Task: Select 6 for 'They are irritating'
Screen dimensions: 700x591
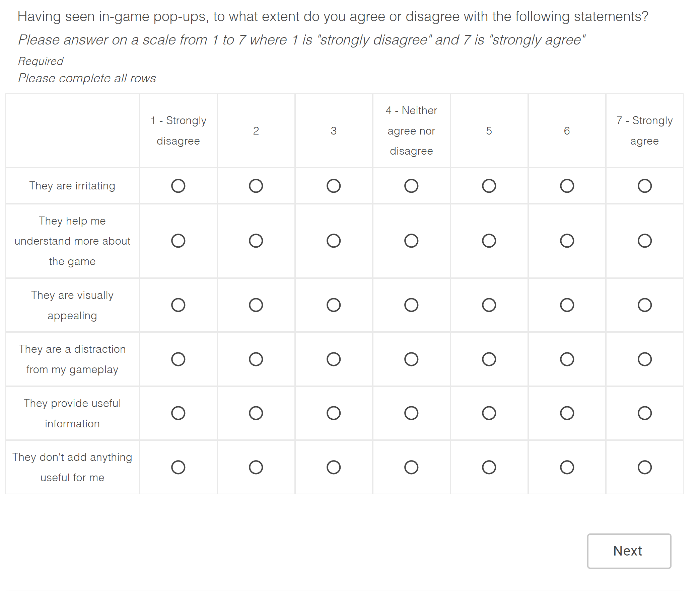Action: point(567,186)
